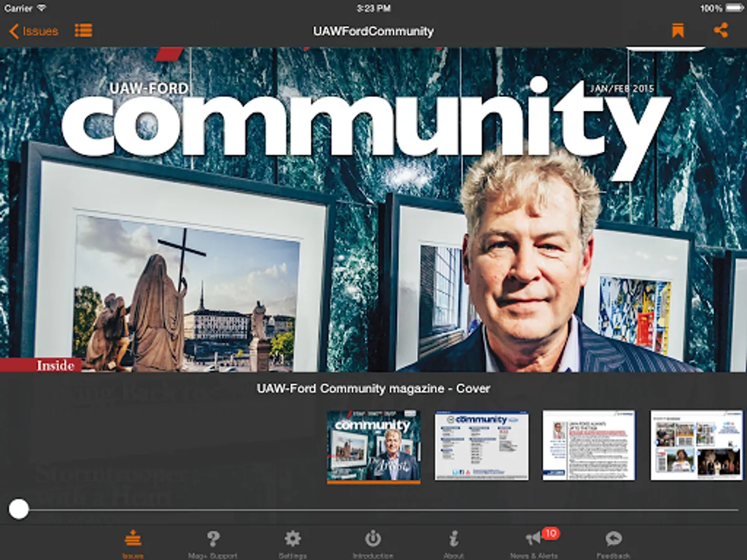Tap the 10 notifications badge
747x560 pixels.
point(550,533)
